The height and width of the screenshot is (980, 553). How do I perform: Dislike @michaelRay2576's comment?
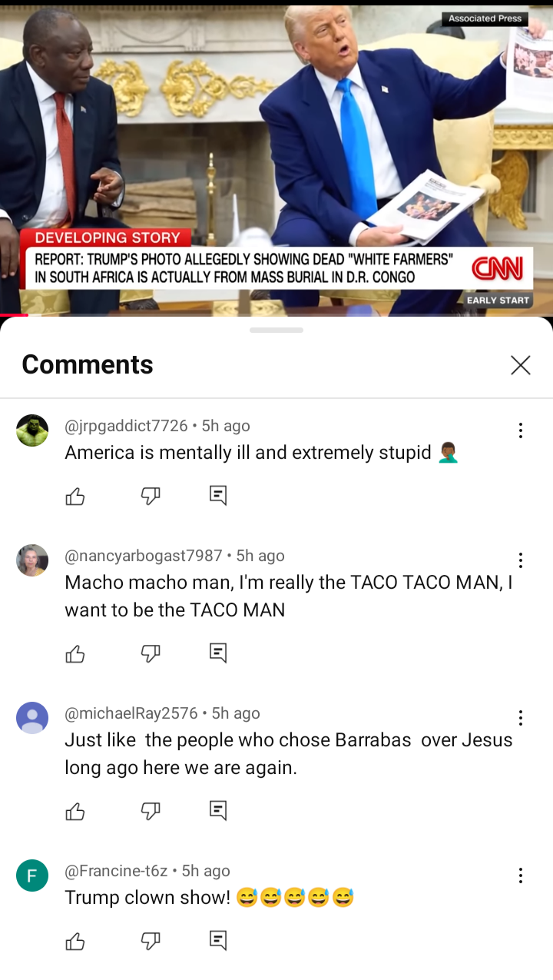151,811
